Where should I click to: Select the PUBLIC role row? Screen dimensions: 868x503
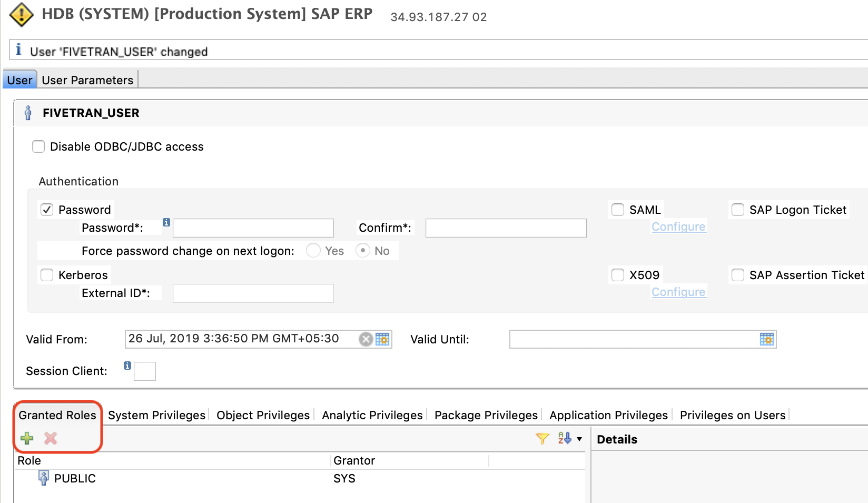[300, 478]
